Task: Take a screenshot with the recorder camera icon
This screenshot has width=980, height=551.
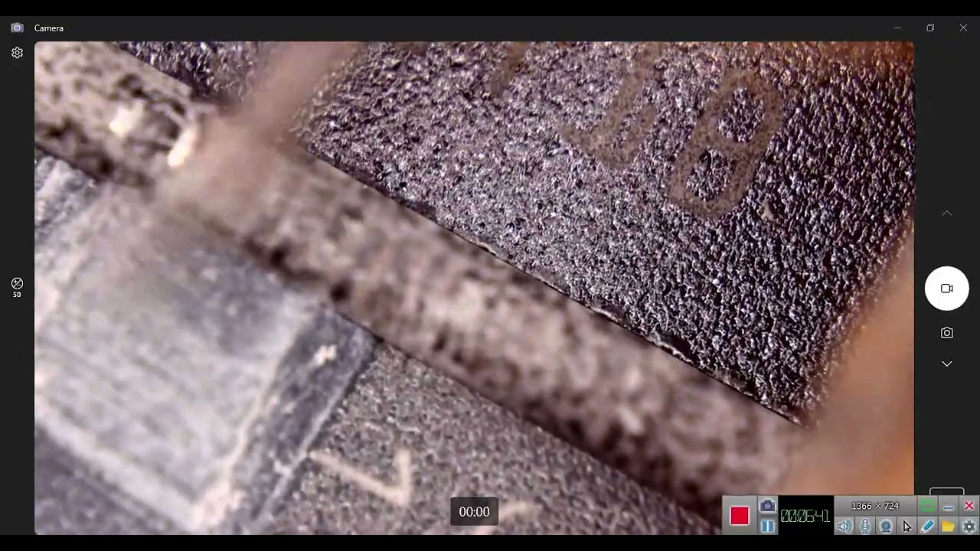Action: (x=767, y=506)
